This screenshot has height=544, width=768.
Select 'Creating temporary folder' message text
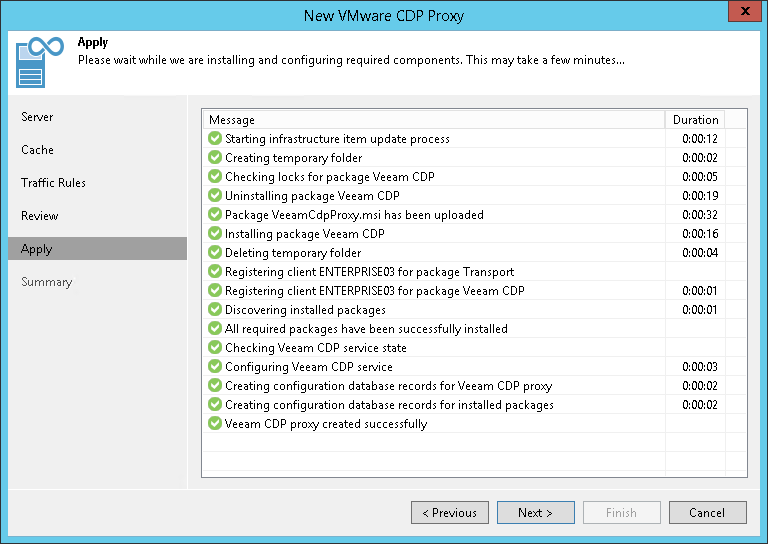tap(293, 158)
